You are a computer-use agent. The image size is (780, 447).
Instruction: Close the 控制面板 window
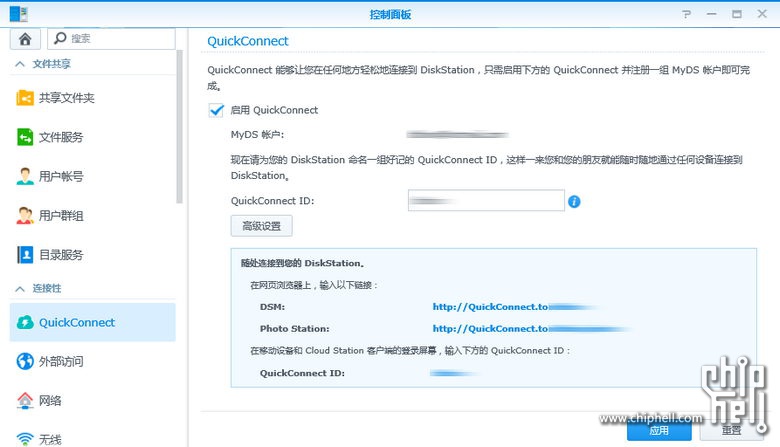coord(762,14)
